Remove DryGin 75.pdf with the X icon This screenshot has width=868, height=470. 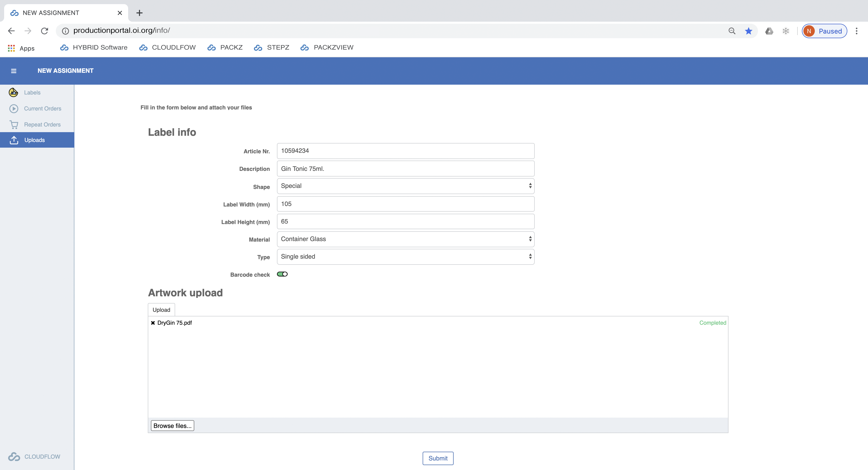[x=153, y=323]
